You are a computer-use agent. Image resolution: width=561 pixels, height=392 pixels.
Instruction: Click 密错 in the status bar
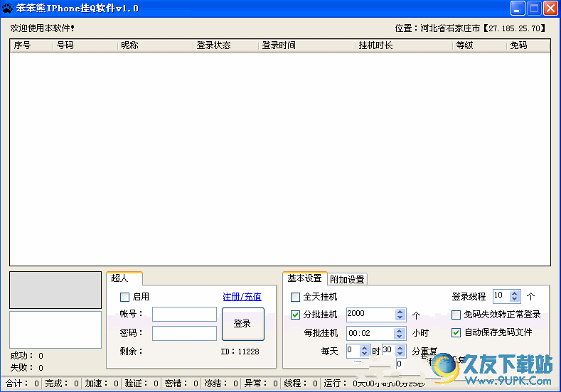pos(181,383)
